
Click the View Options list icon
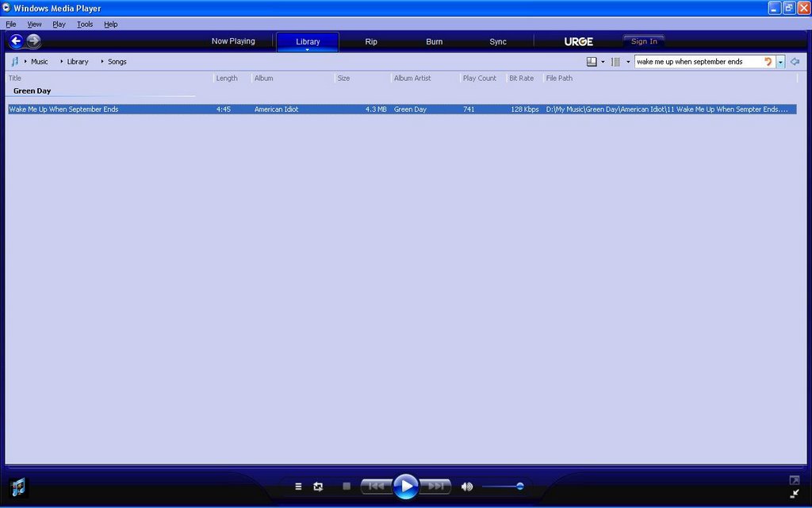point(615,62)
